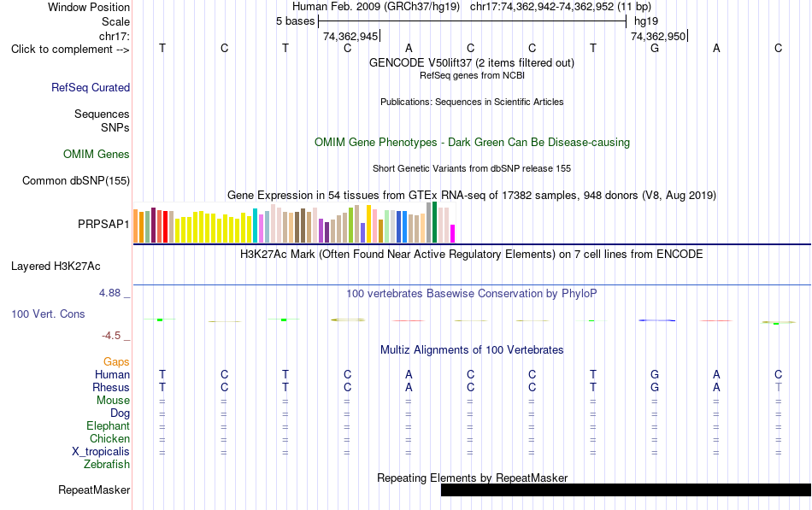The height and width of the screenshot is (510, 812).
Task: Select the PRPSAP1 GTEx gene label
Action: point(103,224)
